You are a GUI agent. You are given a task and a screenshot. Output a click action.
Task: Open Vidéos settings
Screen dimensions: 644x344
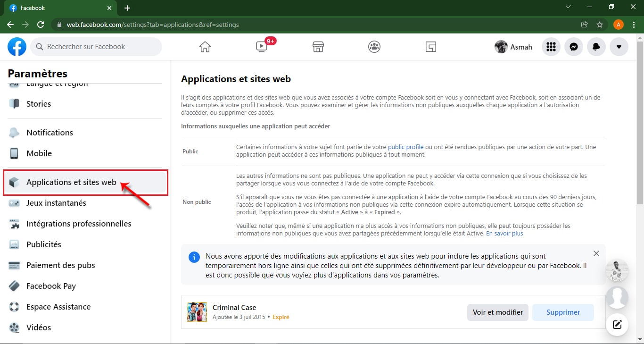85,327
